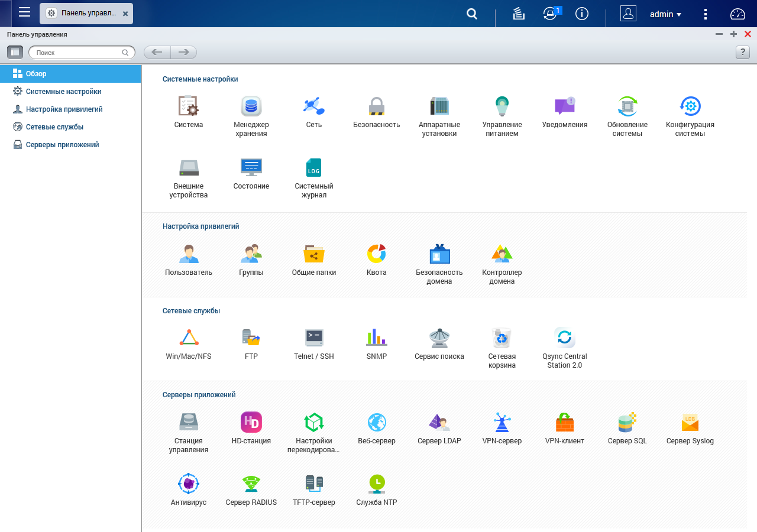Open the main hamburger menu

coord(24,12)
